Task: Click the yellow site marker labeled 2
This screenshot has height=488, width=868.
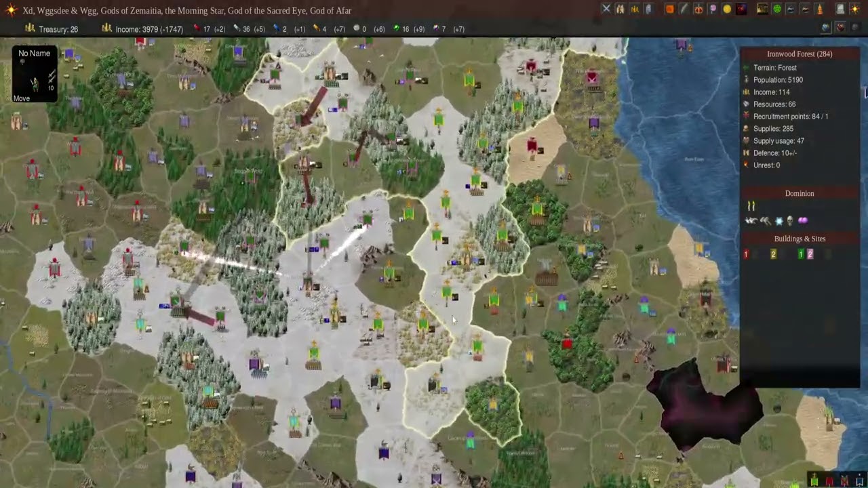Action: pyautogui.click(x=773, y=254)
